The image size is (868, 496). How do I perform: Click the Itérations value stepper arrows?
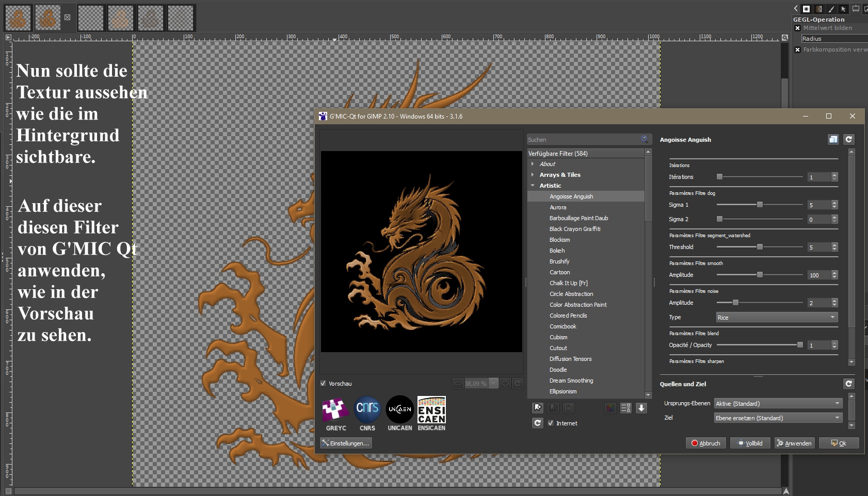tap(834, 177)
